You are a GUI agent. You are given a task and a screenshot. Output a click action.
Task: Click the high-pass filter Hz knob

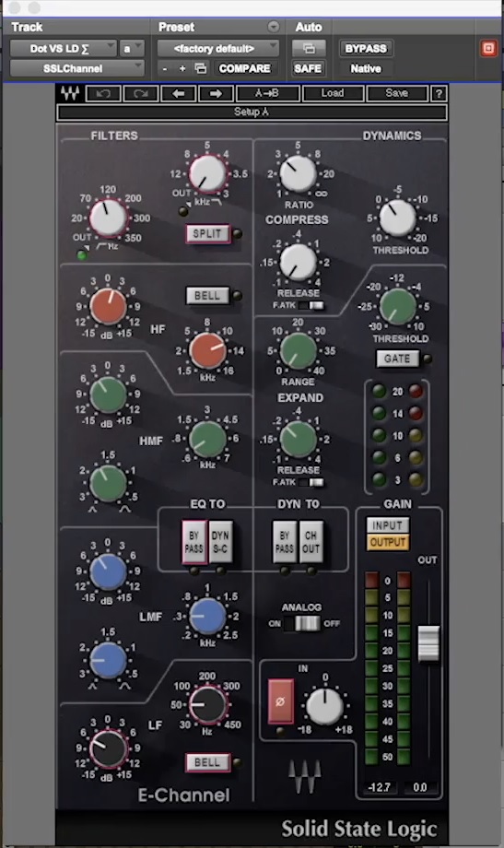tap(108, 218)
